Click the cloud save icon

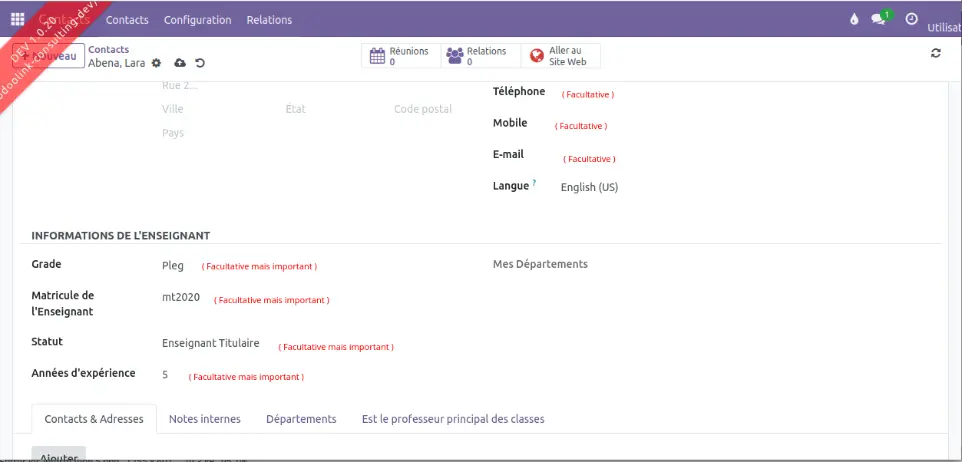pos(180,63)
